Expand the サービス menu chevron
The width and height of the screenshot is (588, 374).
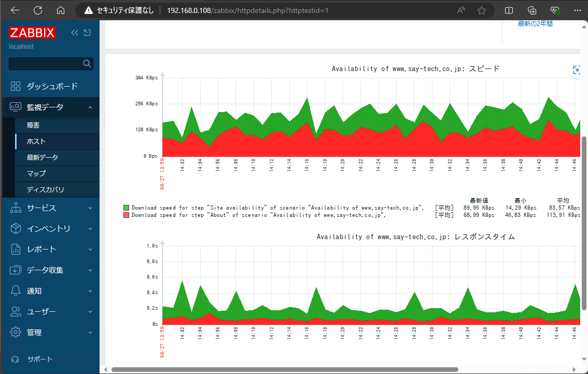point(91,207)
